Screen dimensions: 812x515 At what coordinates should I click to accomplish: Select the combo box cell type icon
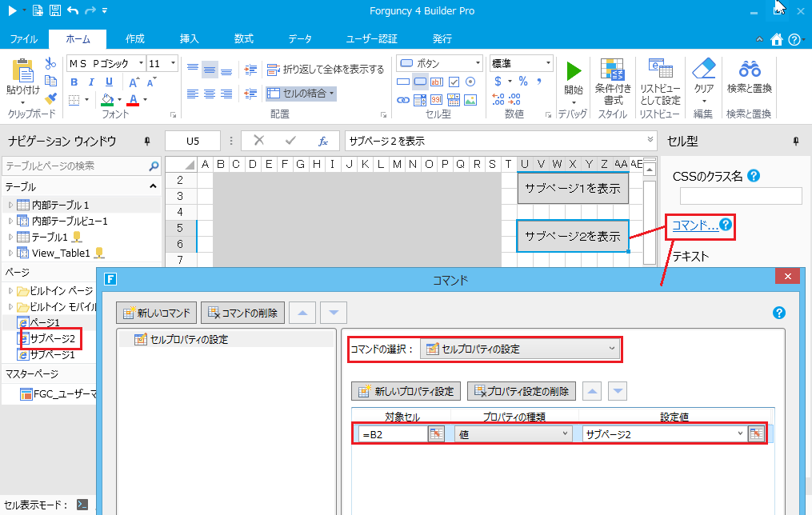[x=420, y=100]
